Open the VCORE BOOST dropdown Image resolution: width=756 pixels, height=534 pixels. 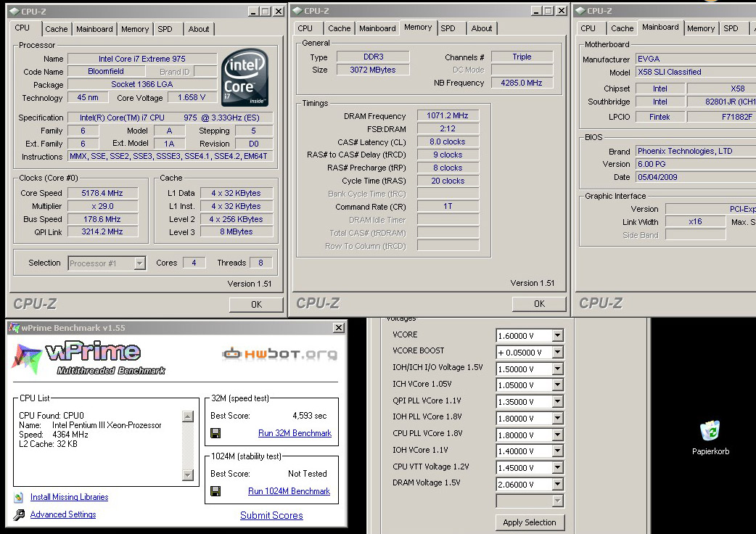(557, 353)
